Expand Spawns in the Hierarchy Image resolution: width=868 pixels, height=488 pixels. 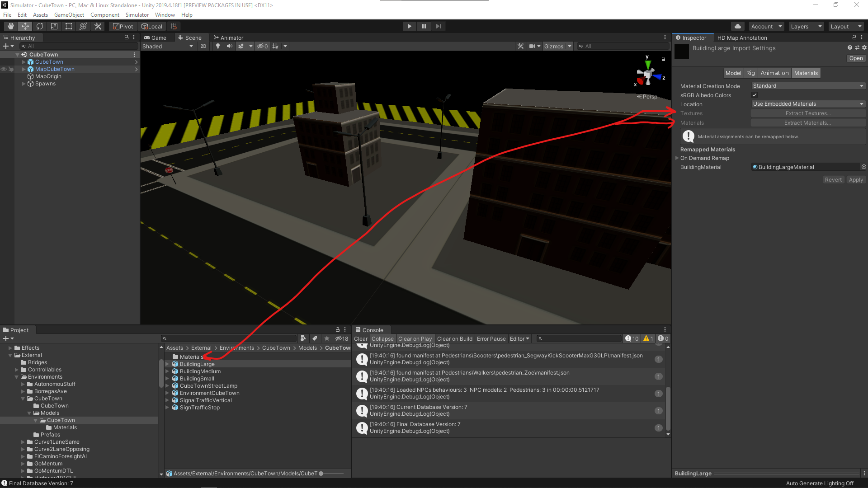pos(24,84)
